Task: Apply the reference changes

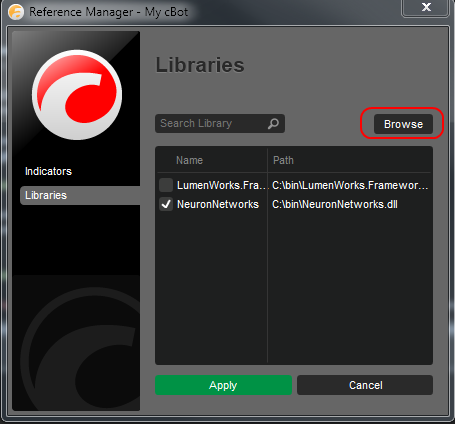Action: 223,385
